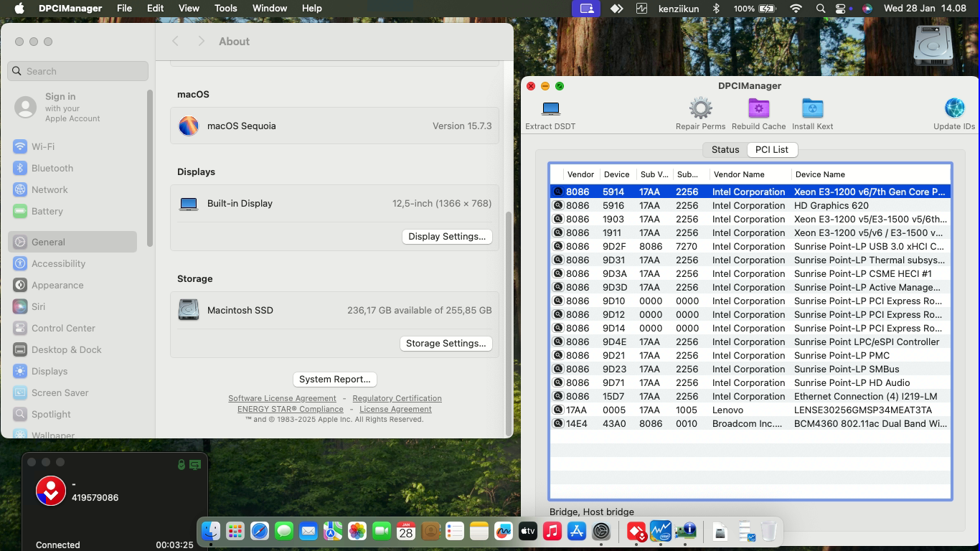Screen dimensions: 980x551
Task: Open Bluetooth settings in the sidebar
Action: coord(72,168)
